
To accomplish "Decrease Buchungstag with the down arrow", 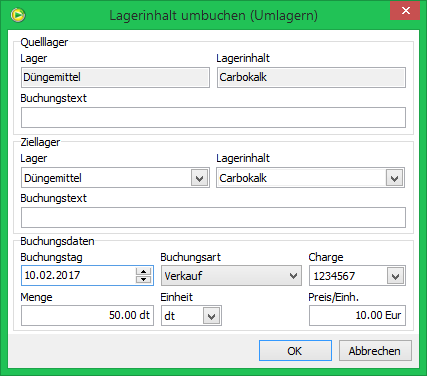I will point(144,279).
